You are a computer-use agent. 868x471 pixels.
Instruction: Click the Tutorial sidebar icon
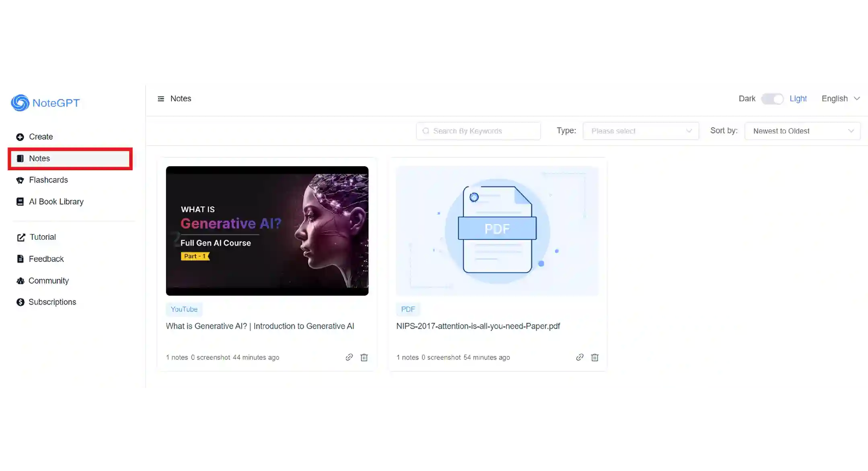pos(21,237)
